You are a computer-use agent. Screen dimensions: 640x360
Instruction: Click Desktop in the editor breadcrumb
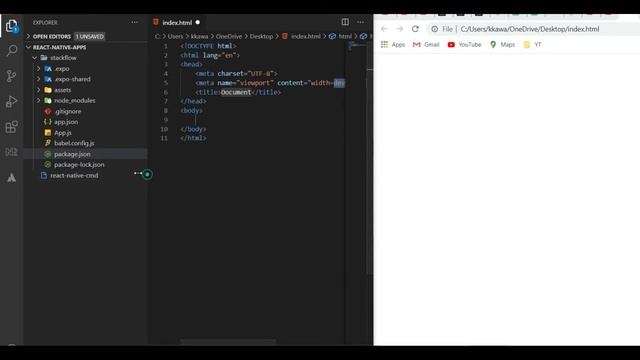[x=261, y=36]
